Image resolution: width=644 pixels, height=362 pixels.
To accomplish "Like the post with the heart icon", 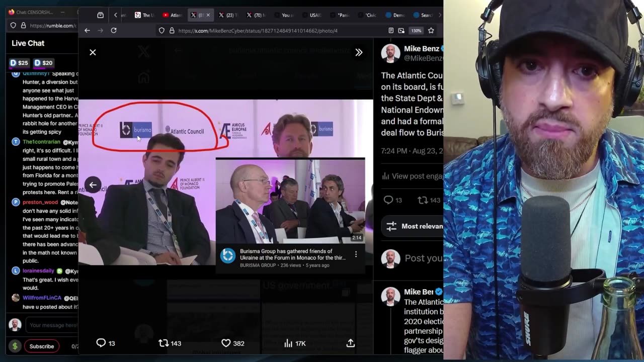I will click(226, 343).
